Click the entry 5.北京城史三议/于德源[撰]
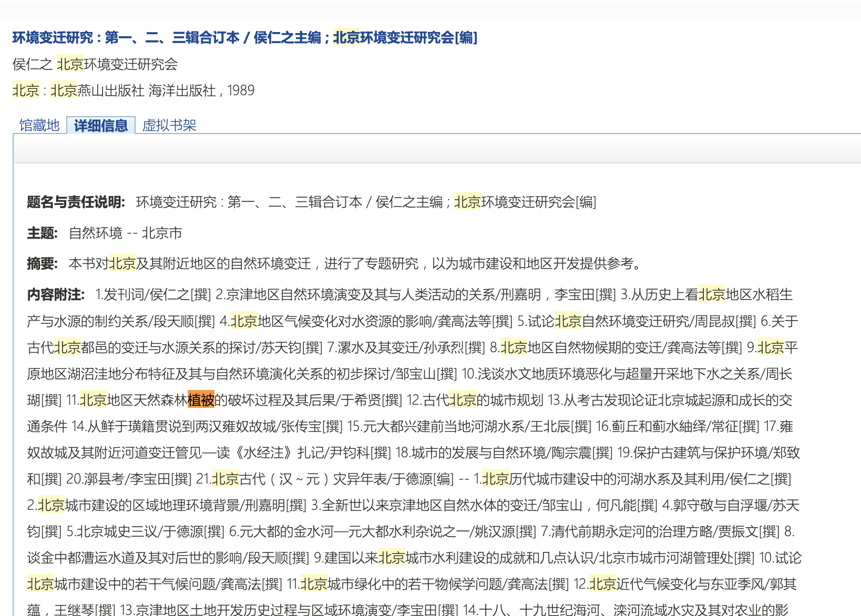This screenshot has width=861, height=616. coord(146,531)
